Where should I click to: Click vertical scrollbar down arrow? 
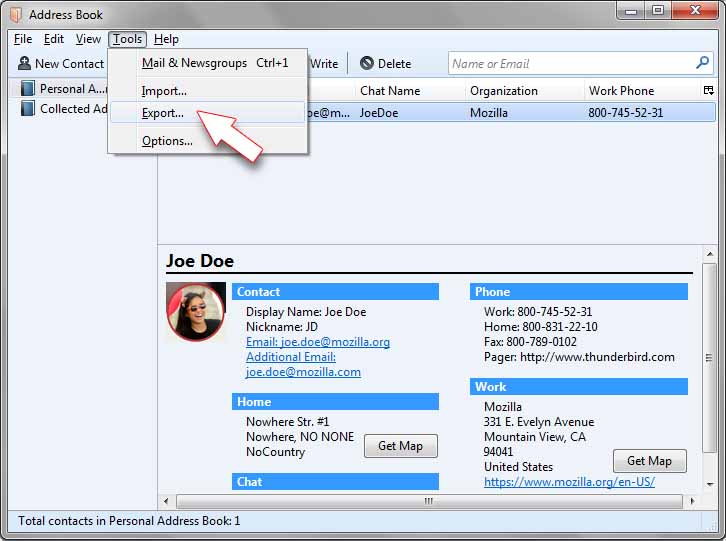click(x=709, y=484)
